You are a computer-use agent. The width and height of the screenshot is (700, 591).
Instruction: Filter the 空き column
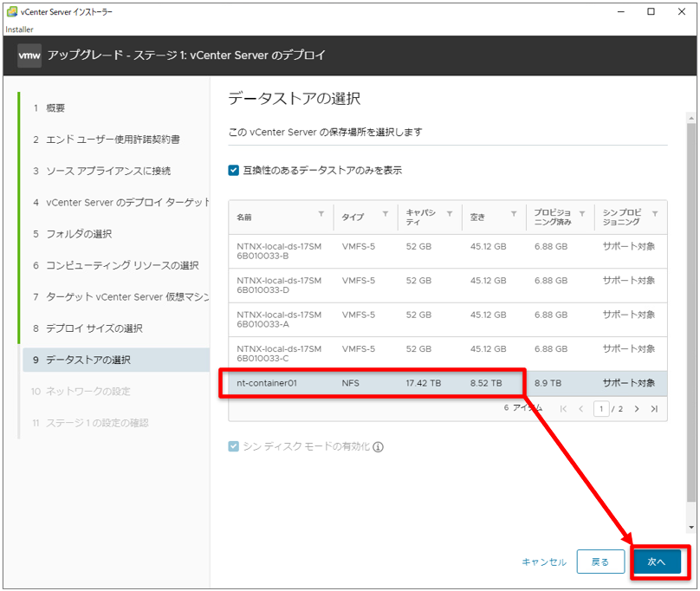tap(514, 214)
